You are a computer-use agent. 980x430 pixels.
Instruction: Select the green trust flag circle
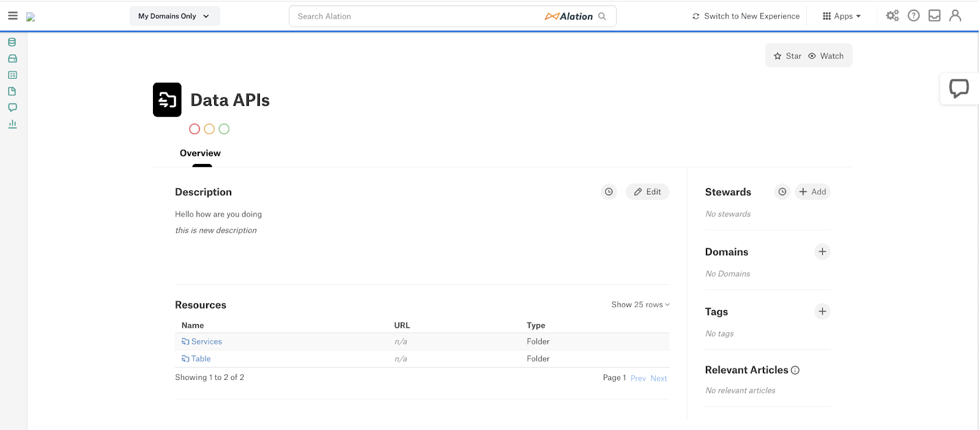(224, 129)
